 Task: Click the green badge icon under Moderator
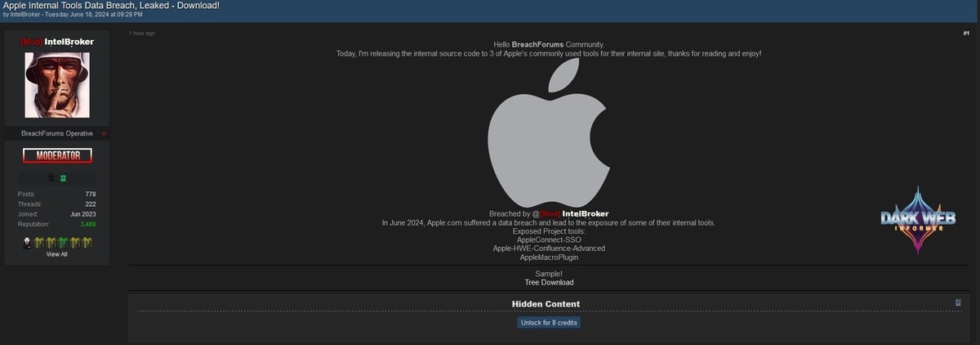(63, 178)
